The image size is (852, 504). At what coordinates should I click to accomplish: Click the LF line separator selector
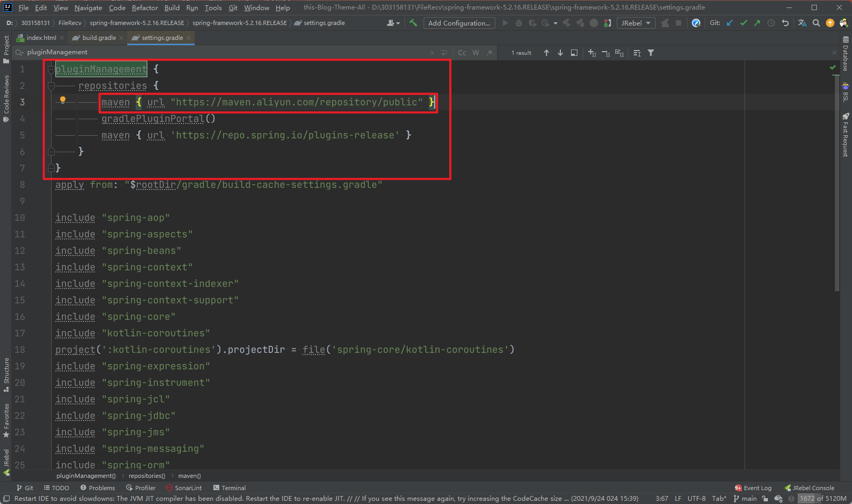678,499
